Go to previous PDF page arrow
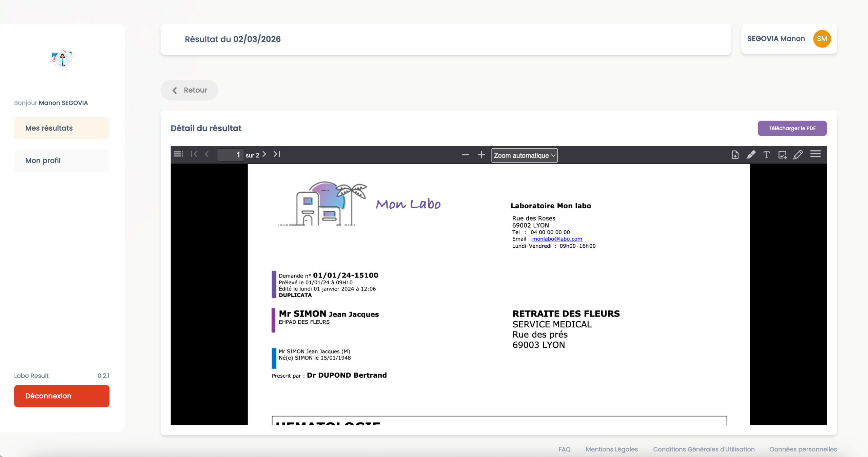 pyautogui.click(x=207, y=154)
